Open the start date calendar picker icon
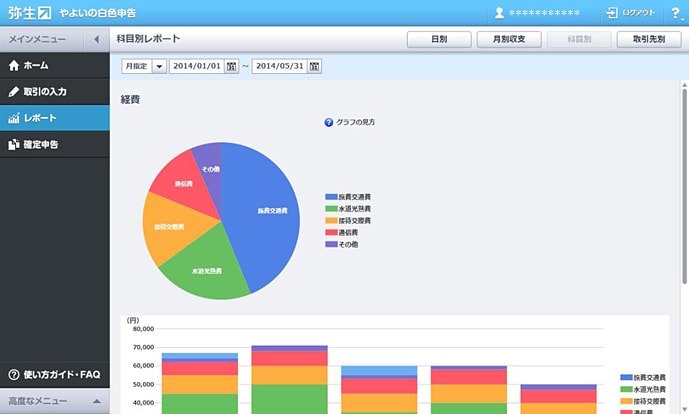The width and height of the screenshot is (689, 414). click(232, 66)
